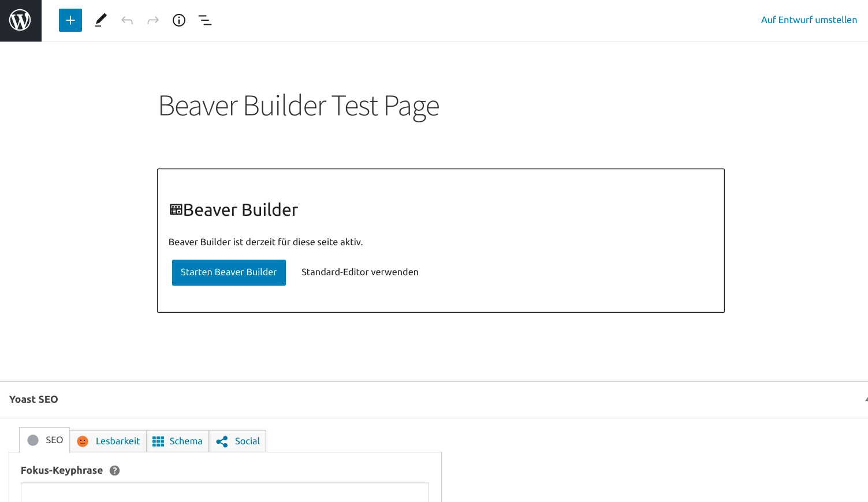Click the WordPress logo to view pages
868x502 pixels.
pos(20,21)
